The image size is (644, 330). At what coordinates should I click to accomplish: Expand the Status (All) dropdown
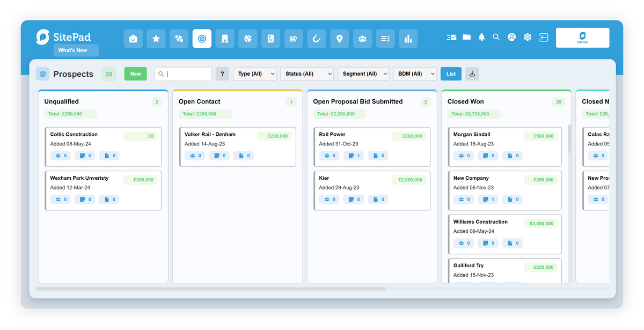point(306,74)
